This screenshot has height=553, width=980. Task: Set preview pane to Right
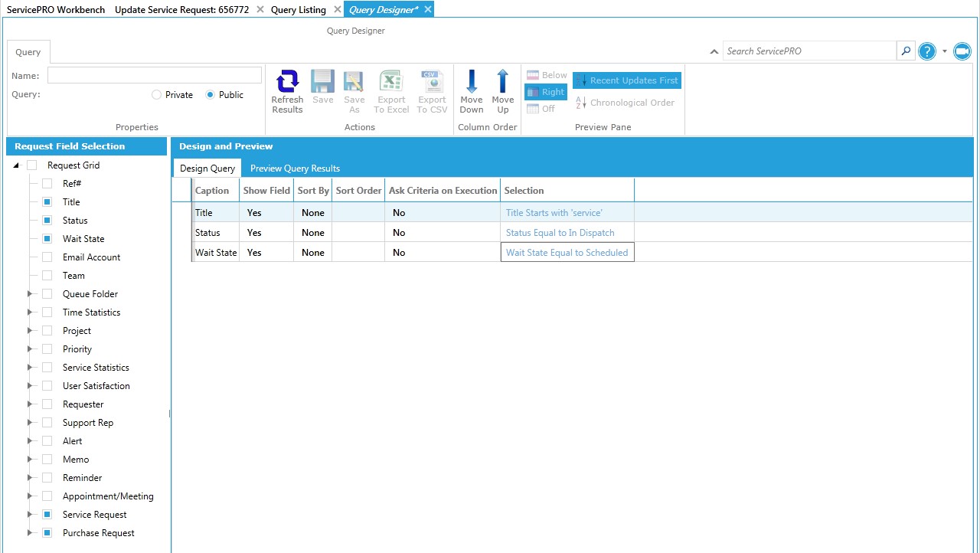point(546,92)
